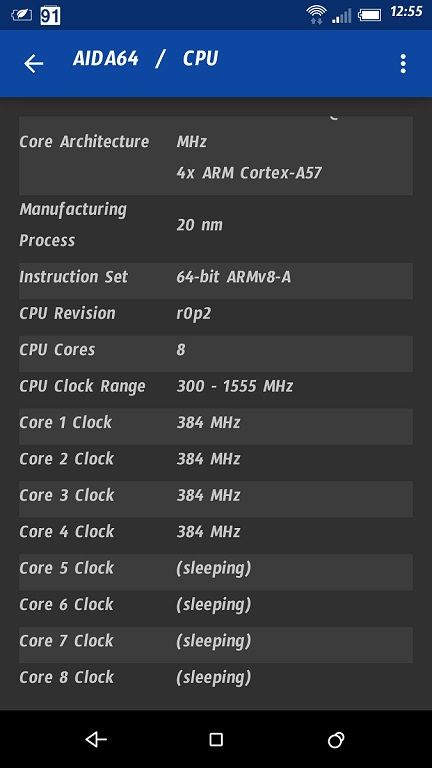This screenshot has height=768, width=432.
Task: Tap the Android home navigation button
Action: 216,739
